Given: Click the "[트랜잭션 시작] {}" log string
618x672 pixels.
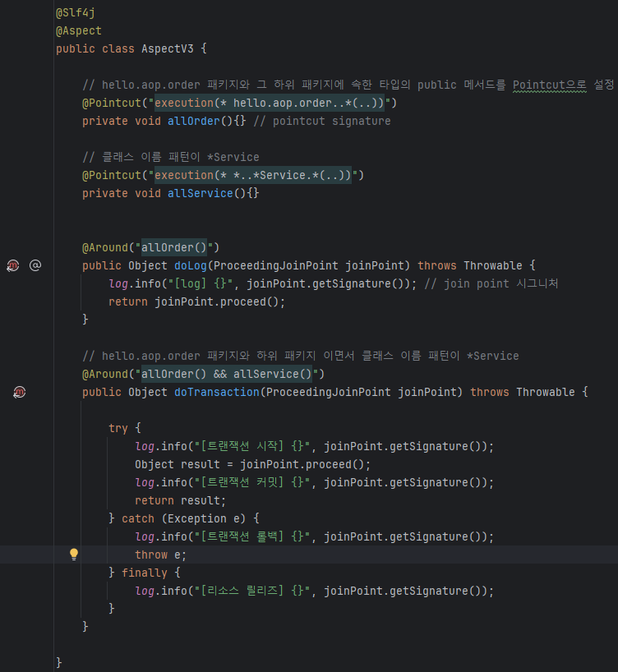Looking at the screenshot, I should pos(251,446).
